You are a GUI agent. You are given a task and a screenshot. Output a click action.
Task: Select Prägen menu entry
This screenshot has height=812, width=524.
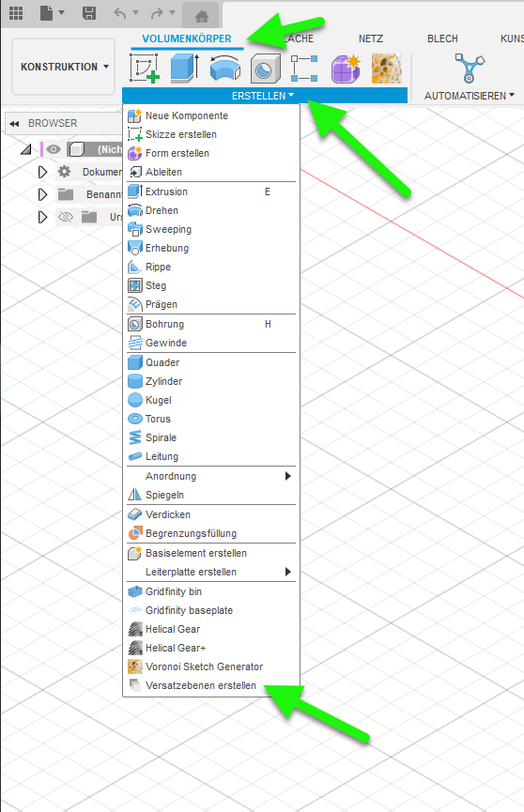[x=211, y=304]
